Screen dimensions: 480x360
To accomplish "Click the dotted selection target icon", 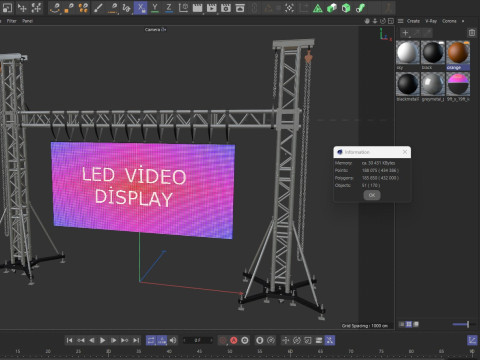I will click(x=289, y=8).
